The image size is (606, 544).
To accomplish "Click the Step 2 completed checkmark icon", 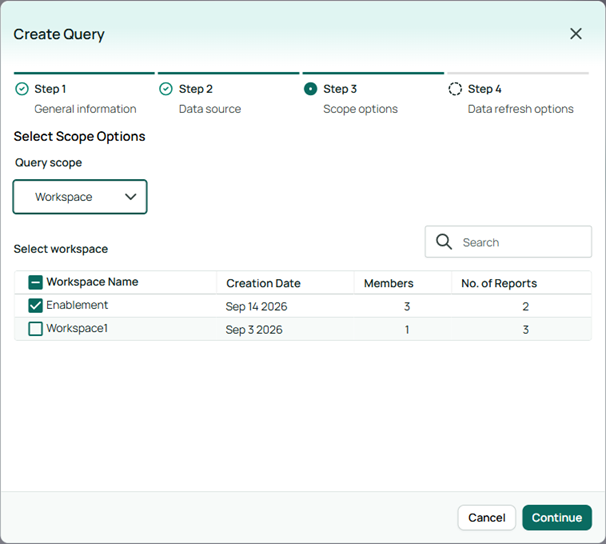I will (x=166, y=89).
